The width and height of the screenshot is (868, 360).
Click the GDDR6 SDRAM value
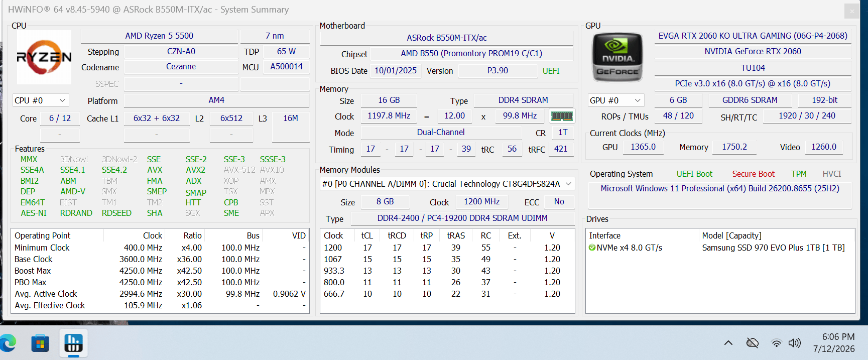click(x=750, y=100)
